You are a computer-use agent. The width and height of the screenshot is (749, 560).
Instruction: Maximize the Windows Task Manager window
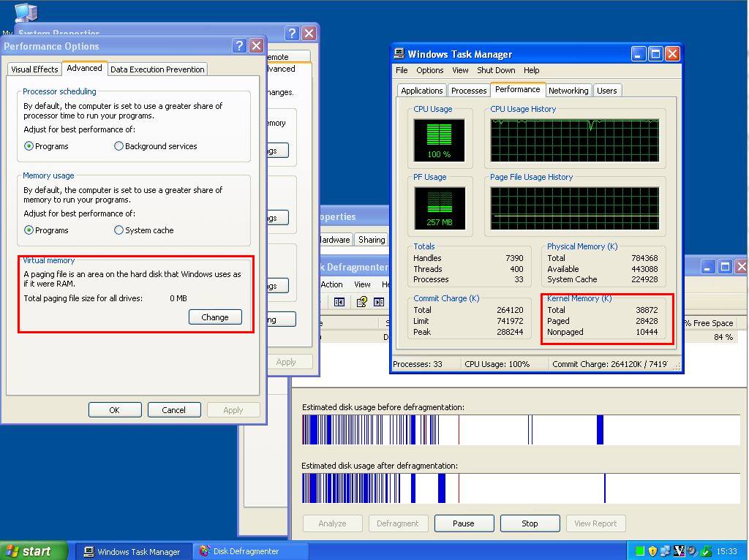(655, 54)
